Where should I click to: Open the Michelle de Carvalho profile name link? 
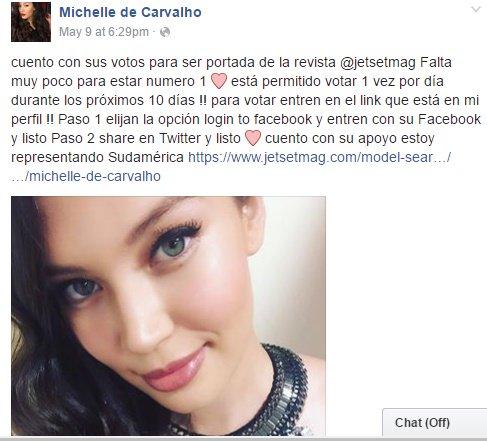(x=130, y=12)
